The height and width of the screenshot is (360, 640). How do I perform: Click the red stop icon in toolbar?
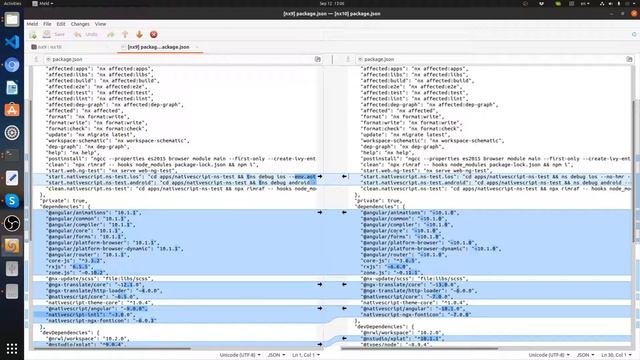pos(153,35)
